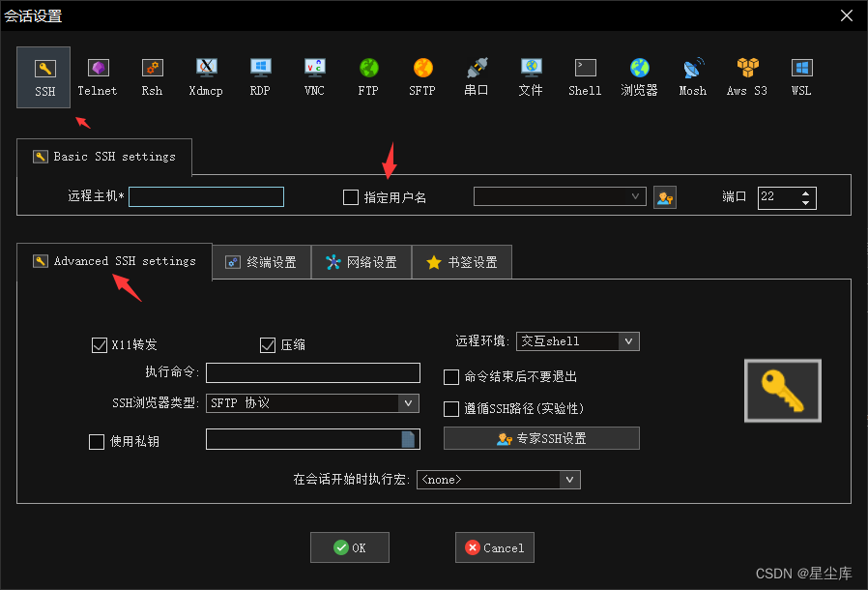Choose the VNC session icon
The width and height of the screenshot is (868, 590).
coord(313,77)
